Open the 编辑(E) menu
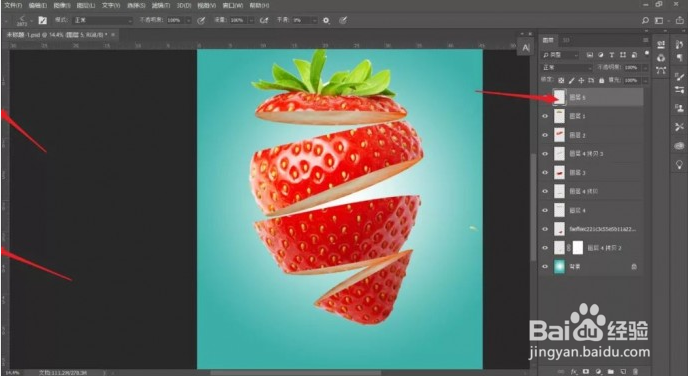 tap(37, 6)
